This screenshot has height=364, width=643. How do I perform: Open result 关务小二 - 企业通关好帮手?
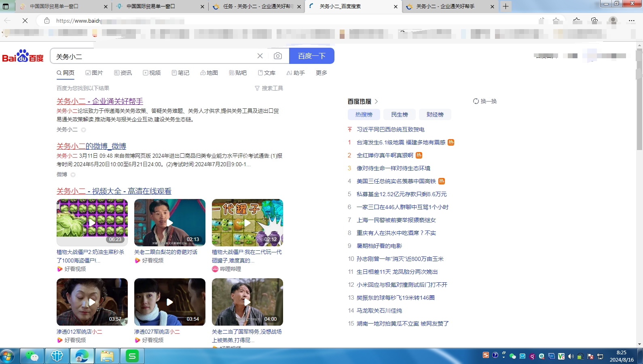(x=100, y=101)
